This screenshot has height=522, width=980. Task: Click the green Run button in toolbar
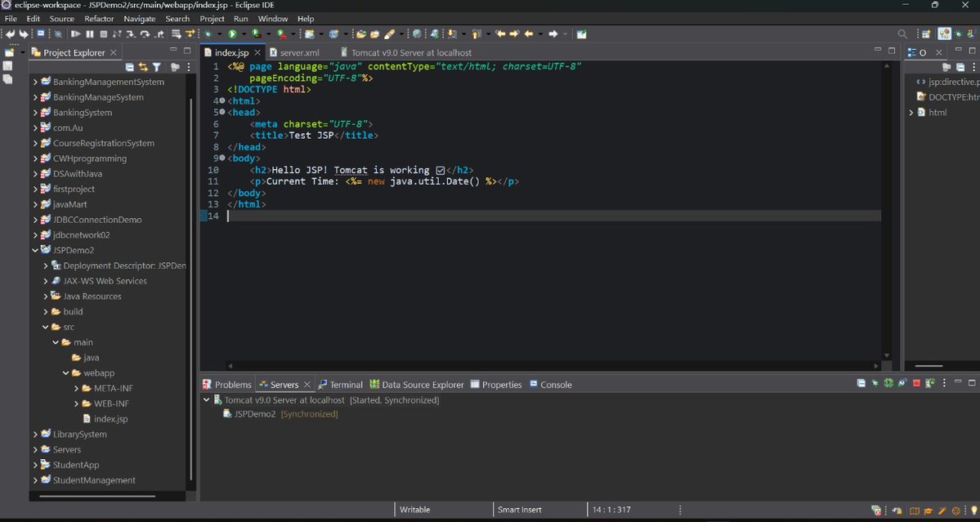click(232, 33)
